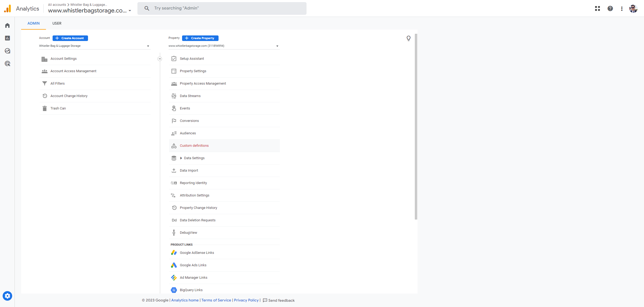Collapse account column with arrow circle
644x307 pixels.
160,59
